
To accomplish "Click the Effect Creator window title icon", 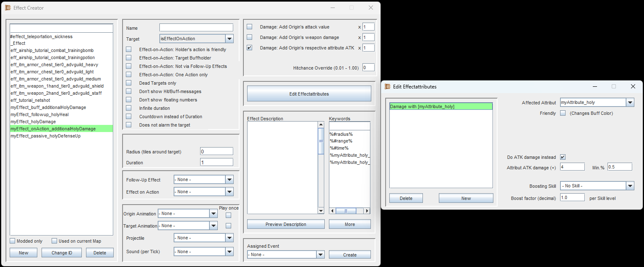I will [8, 8].
